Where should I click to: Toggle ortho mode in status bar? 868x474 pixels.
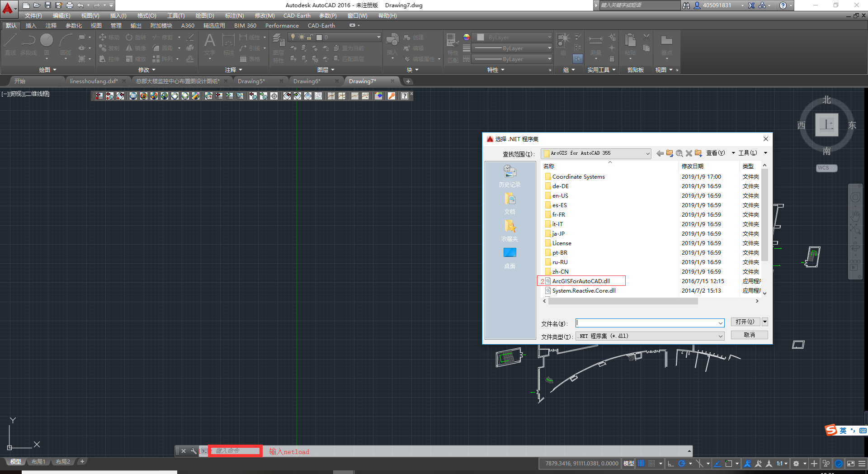671,464
